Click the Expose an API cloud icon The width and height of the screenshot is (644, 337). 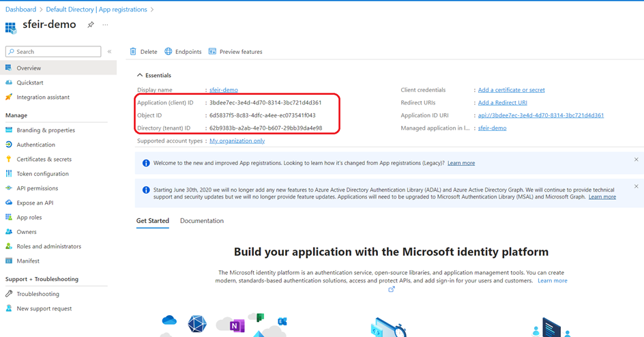[9, 203]
